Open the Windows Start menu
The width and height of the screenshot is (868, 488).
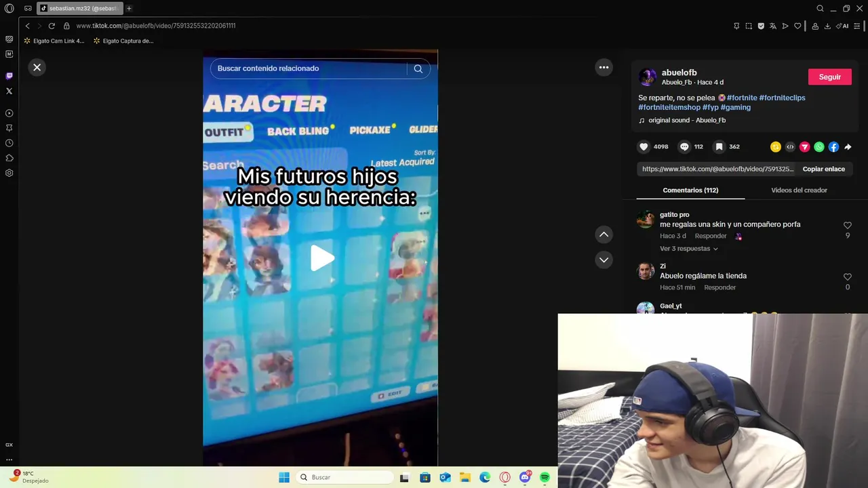click(x=284, y=477)
